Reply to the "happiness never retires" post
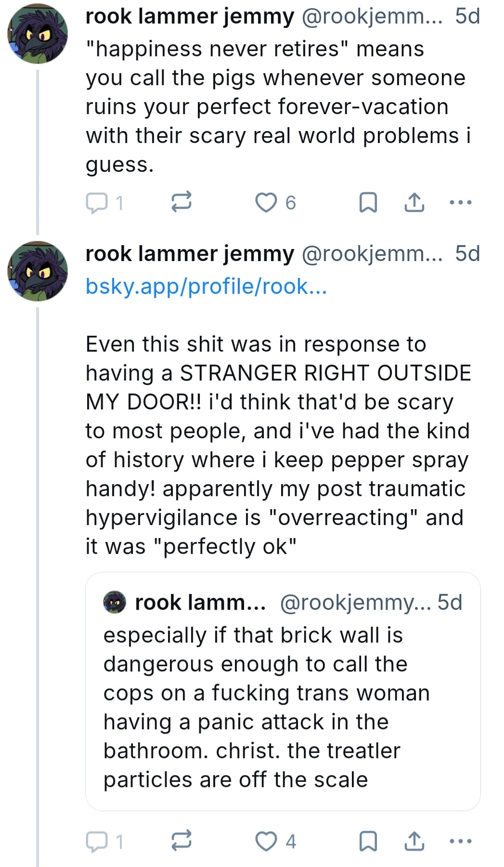504x867 pixels. pyautogui.click(x=97, y=203)
